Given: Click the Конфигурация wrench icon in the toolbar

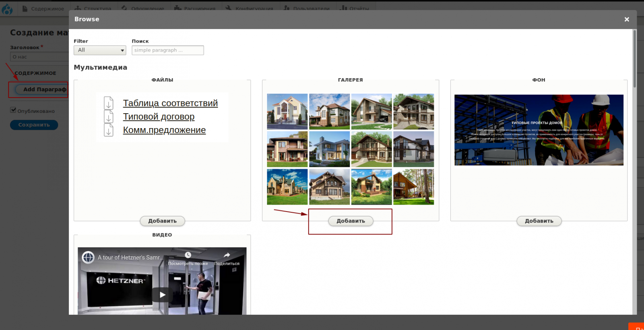Looking at the screenshot, I should coord(229,8).
